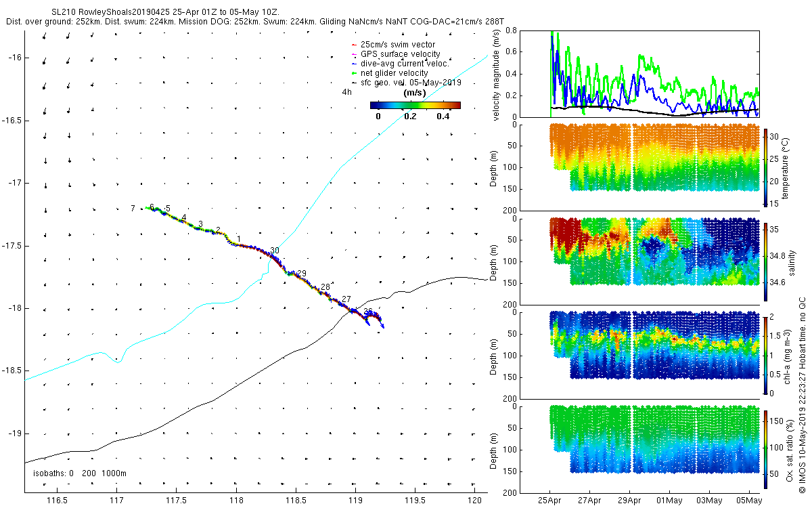Click the '03May' time axis tick
The image size is (812, 508).
point(710,500)
